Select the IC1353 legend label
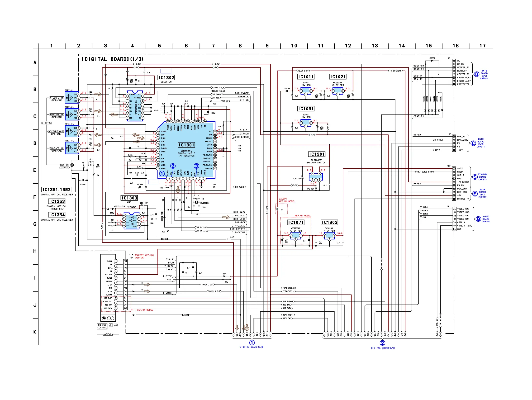 [x=57, y=201]
